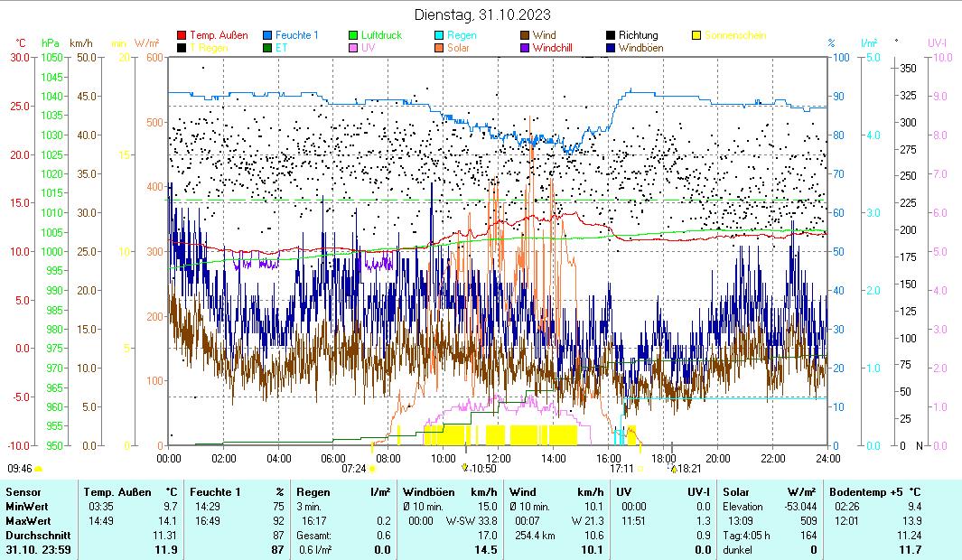
Task: Click the chart title Dienstag, 31.10.2023
Action: click(482, 14)
